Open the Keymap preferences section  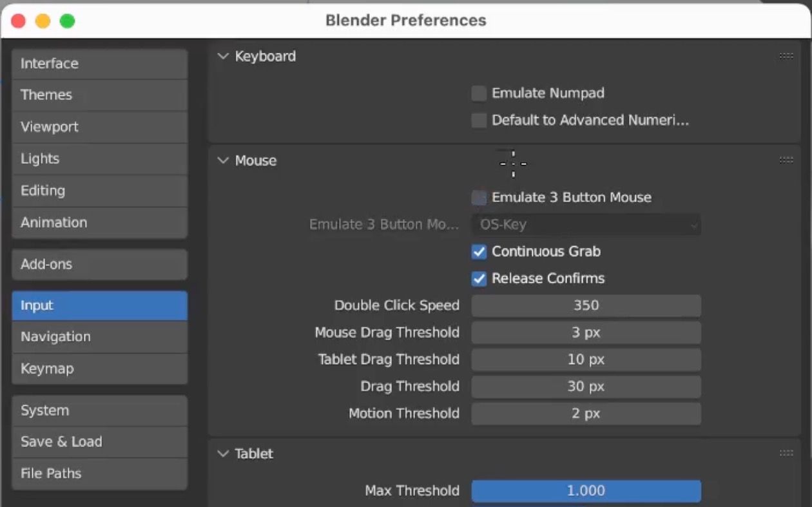click(99, 368)
